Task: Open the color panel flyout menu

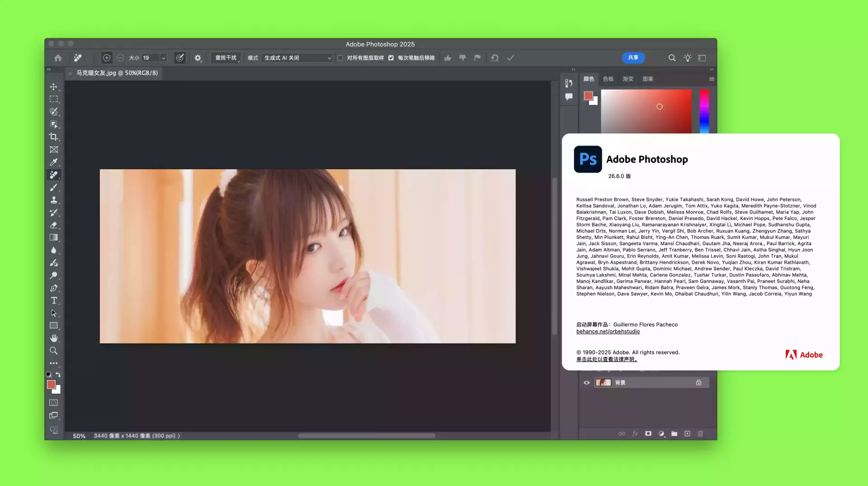Action: 712,79
